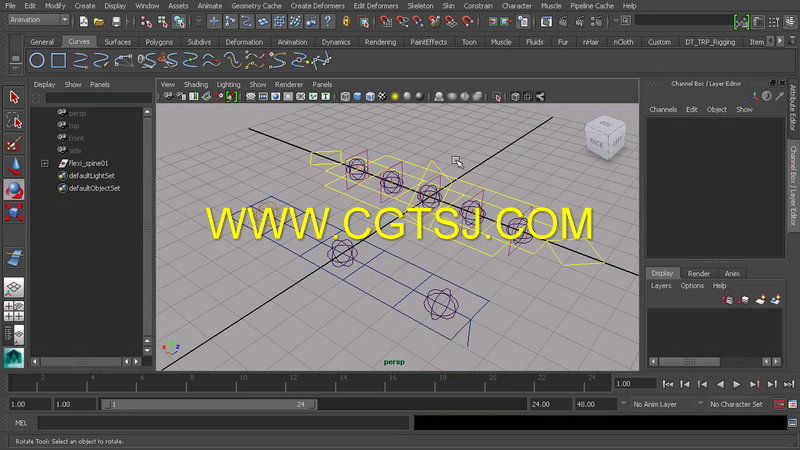
Task: Toggle grid display in viewport toolbar
Action: coord(251,96)
